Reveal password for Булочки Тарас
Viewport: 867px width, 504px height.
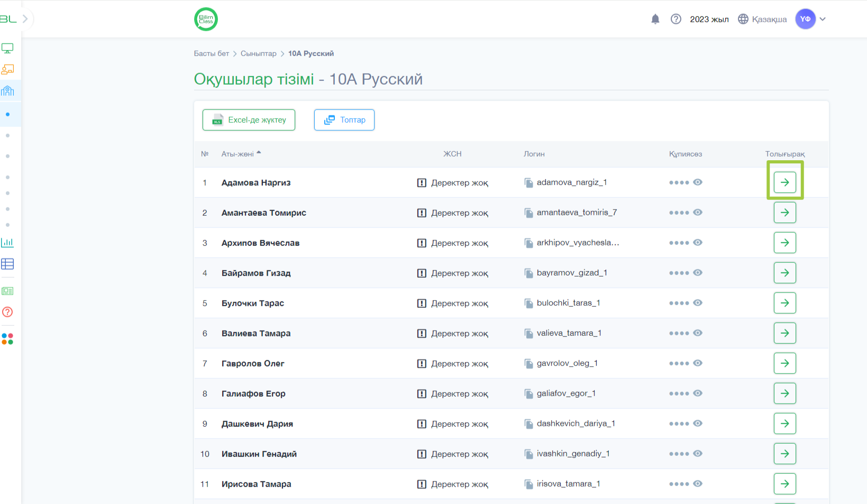click(698, 303)
